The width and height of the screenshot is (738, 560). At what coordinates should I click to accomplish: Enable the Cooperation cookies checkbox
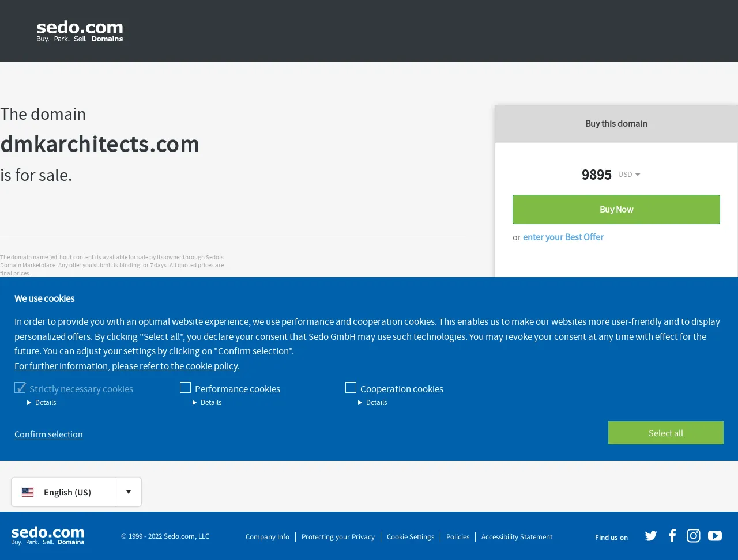[x=351, y=388]
